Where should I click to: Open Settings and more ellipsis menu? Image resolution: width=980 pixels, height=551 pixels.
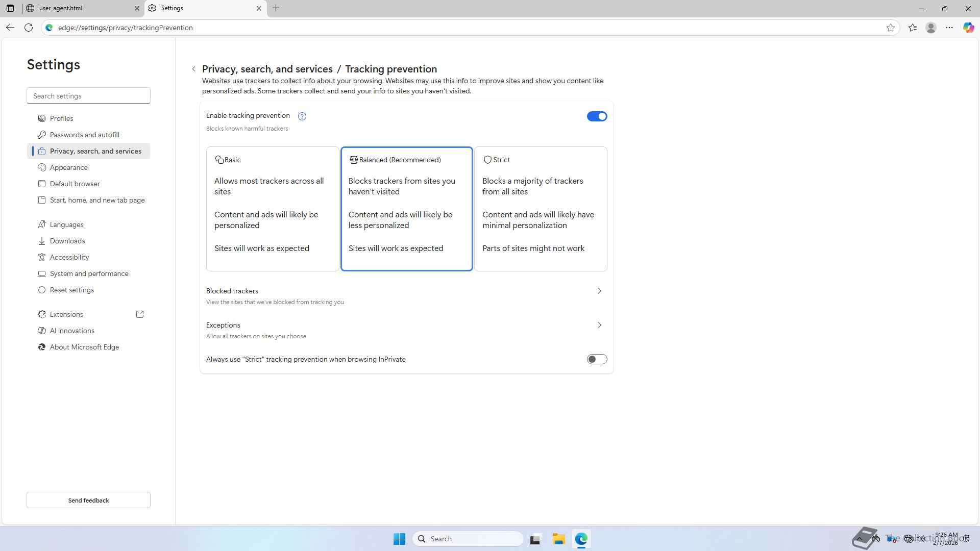pyautogui.click(x=949, y=28)
